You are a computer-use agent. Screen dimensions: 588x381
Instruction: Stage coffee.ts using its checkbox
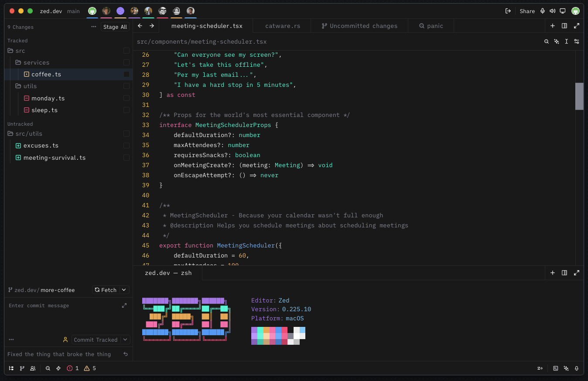coord(126,74)
